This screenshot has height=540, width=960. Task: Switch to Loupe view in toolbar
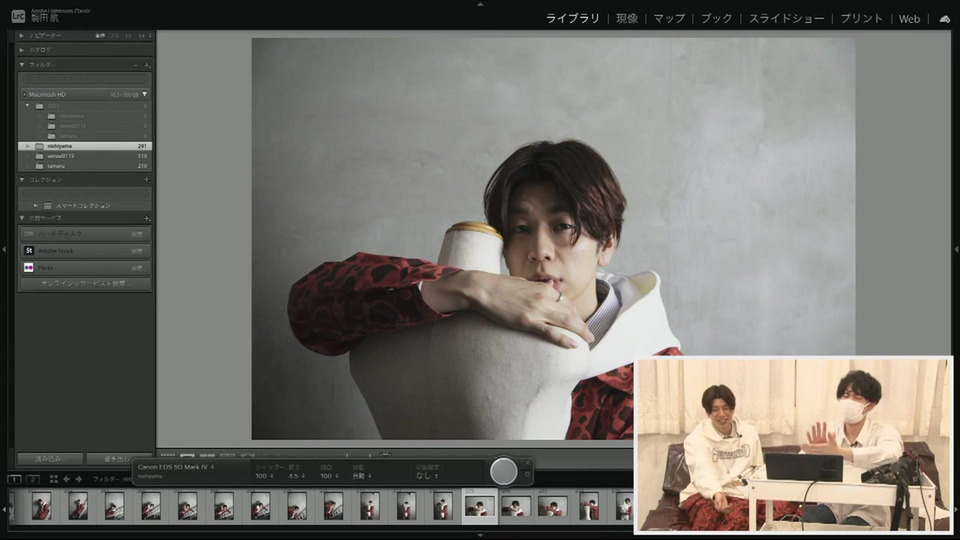tap(187, 455)
